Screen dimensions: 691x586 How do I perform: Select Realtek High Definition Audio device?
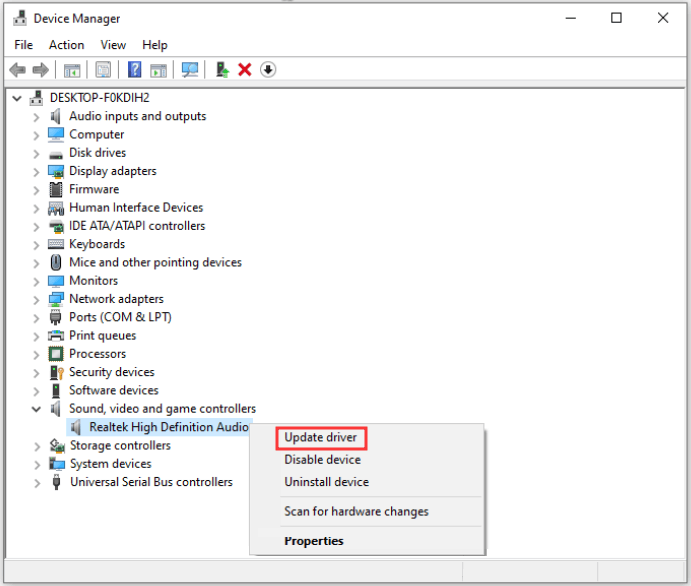pyautogui.click(x=169, y=427)
